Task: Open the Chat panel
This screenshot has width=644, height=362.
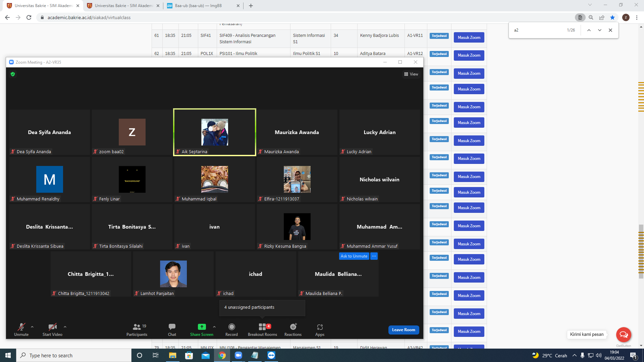Action: click(172, 329)
